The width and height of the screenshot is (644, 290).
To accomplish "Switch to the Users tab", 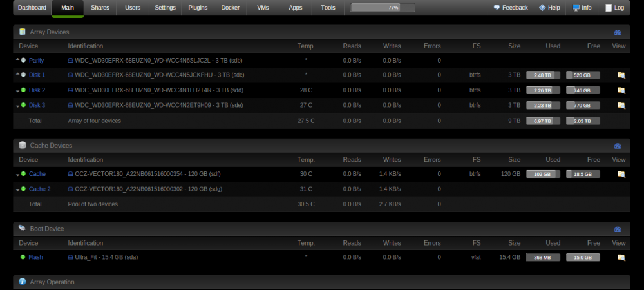I will 132,8.
